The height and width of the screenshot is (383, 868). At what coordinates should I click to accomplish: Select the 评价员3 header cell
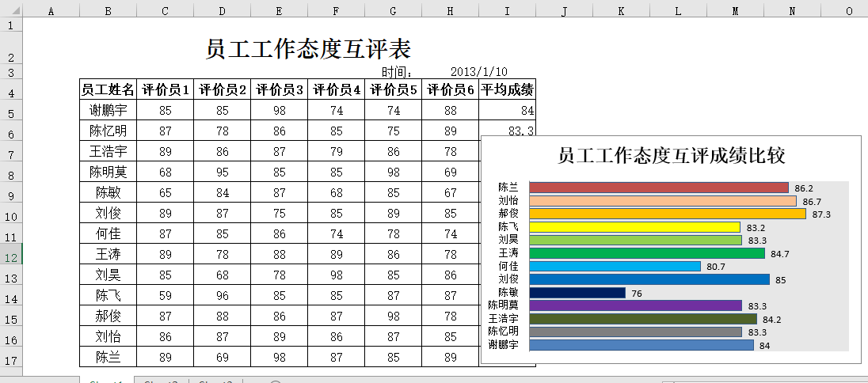point(279,90)
